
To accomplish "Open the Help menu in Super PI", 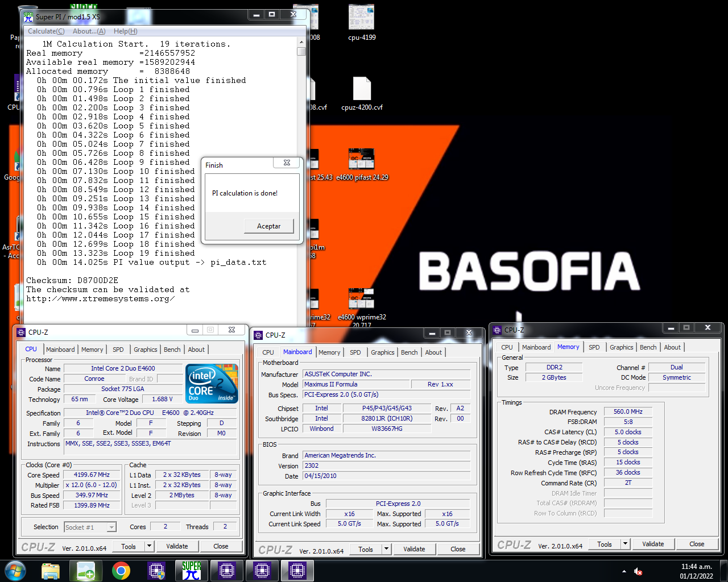I will (x=125, y=31).
